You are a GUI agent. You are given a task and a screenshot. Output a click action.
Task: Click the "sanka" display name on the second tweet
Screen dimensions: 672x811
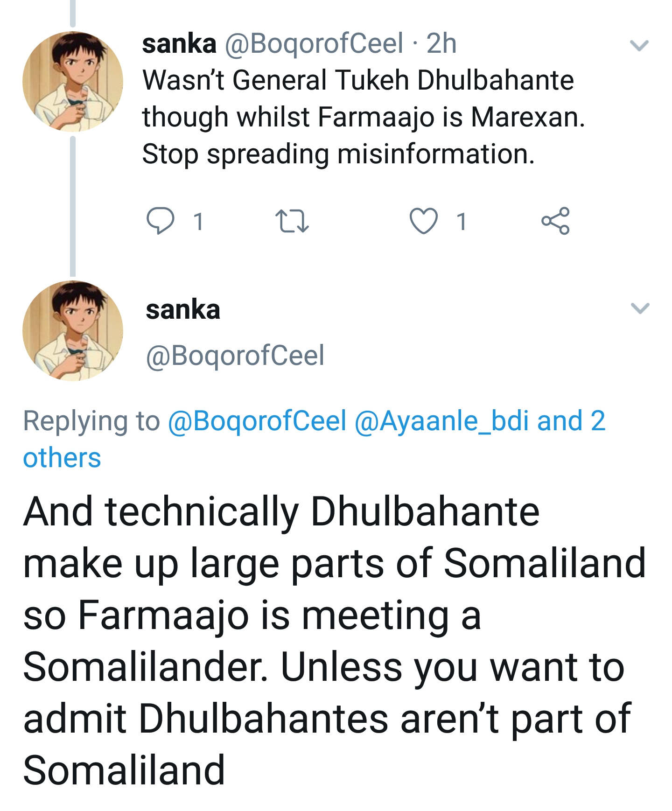[183, 310]
